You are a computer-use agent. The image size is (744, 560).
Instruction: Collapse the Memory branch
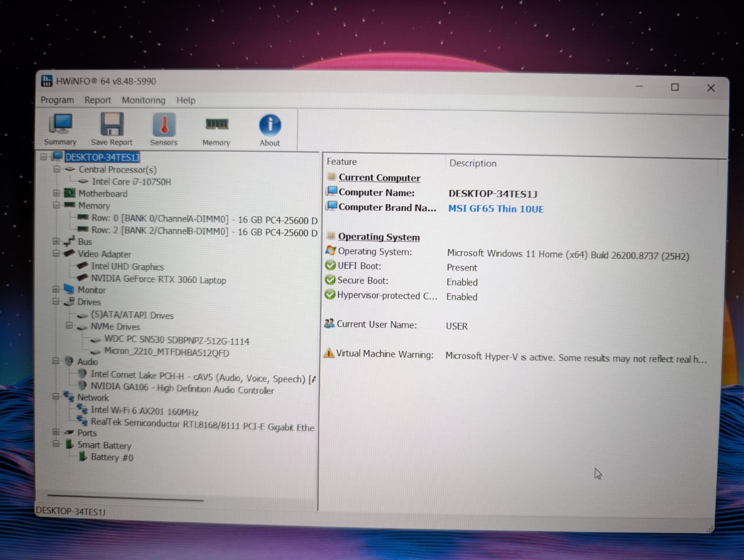(56, 205)
